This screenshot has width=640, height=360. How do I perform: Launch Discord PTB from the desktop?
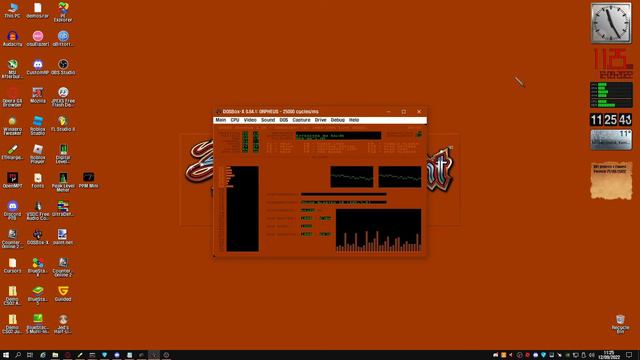[x=12, y=210]
